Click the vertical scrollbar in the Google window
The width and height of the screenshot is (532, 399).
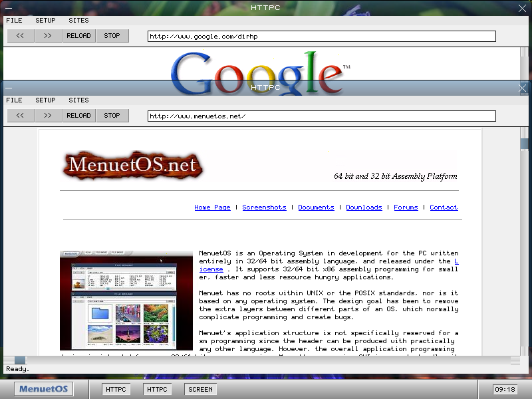[x=524, y=63]
